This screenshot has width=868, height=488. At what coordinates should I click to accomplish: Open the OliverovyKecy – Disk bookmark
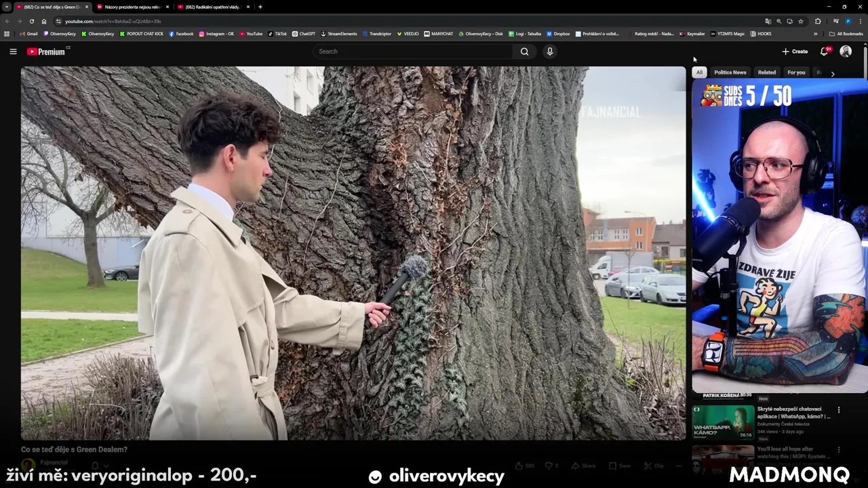tap(481, 34)
